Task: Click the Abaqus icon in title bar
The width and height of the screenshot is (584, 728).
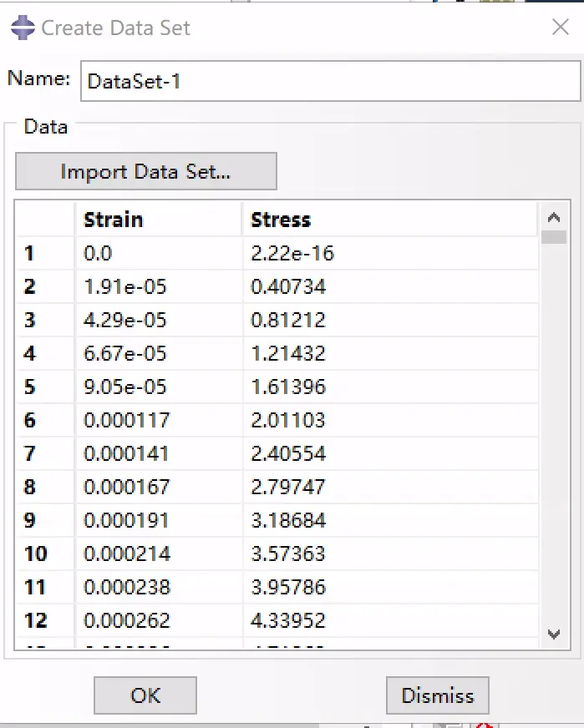Action: tap(23, 28)
